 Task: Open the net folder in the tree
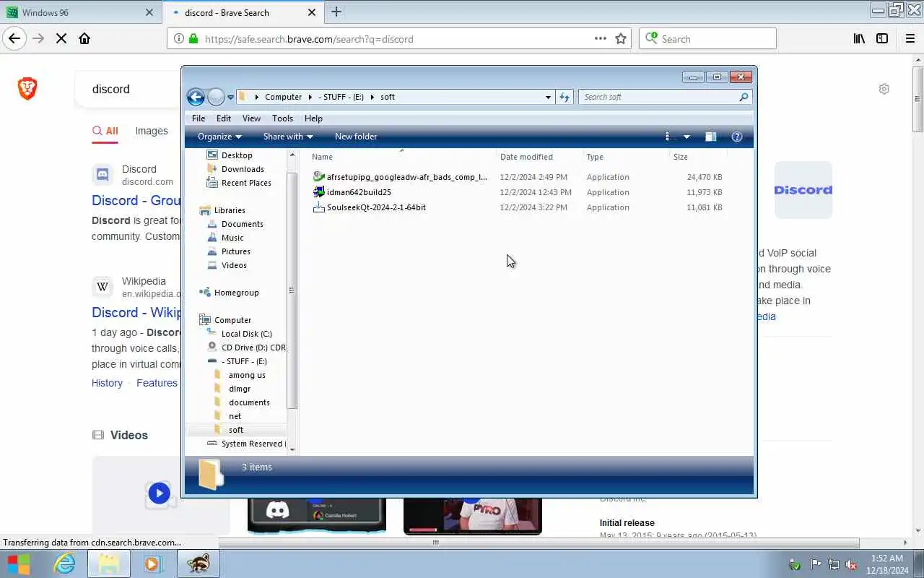click(235, 416)
